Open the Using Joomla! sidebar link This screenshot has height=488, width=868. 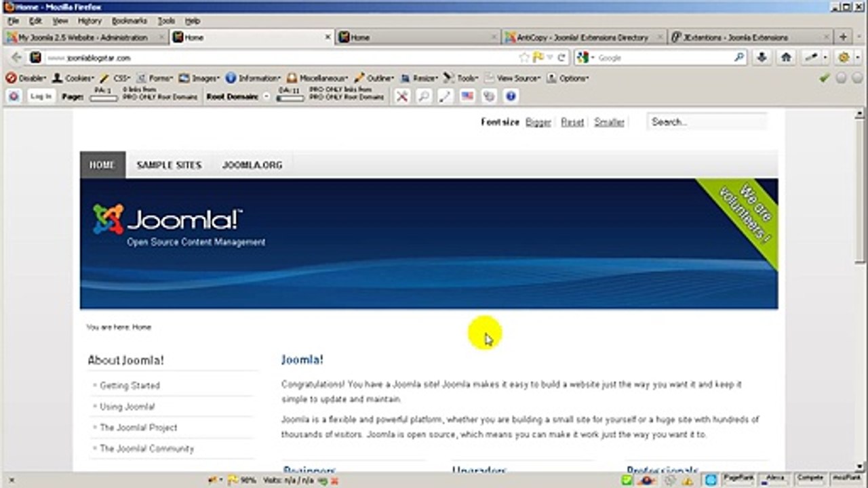point(127,407)
